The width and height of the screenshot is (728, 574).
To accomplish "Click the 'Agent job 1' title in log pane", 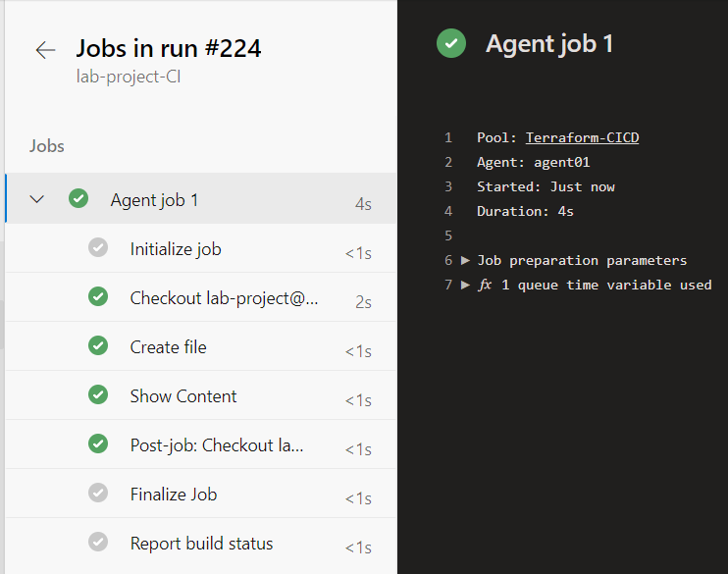I will coord(549,43).
